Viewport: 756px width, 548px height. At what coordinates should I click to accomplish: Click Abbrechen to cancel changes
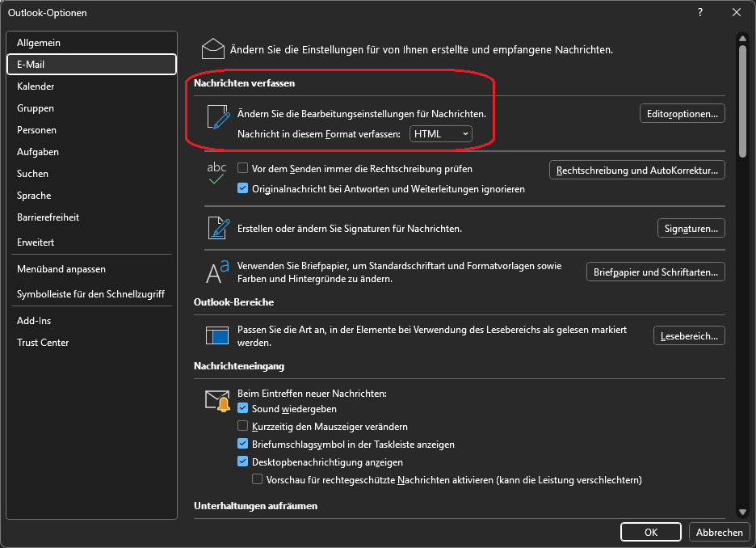click(x=719, y=532)
